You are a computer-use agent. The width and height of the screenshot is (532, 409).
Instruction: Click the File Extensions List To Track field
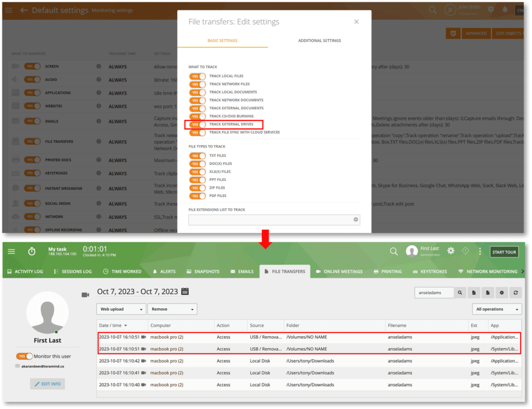tap(274, 220)
